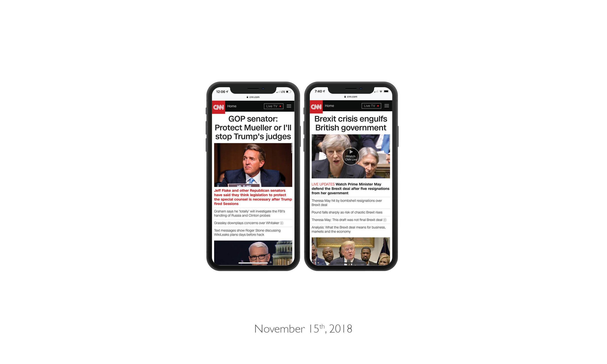Viewport: 607px width, 364px height.
Task: Expand the LIVE UPDATES Brexit article section
Action: [x=350, y=188]
